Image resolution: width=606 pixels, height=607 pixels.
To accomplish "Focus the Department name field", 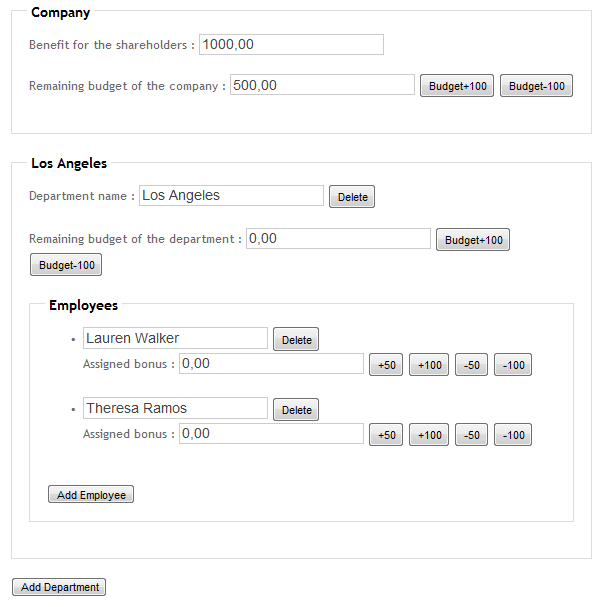I will click(x=232, y=195).
